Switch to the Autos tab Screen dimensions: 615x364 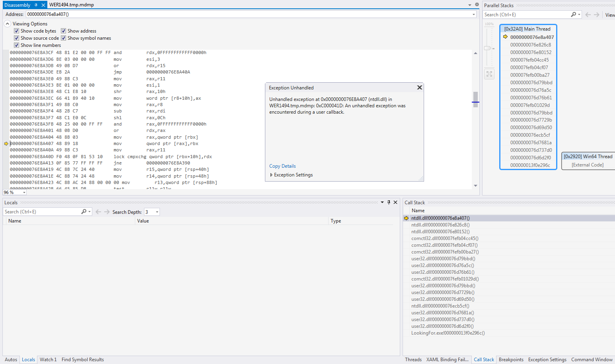(11, 360)
